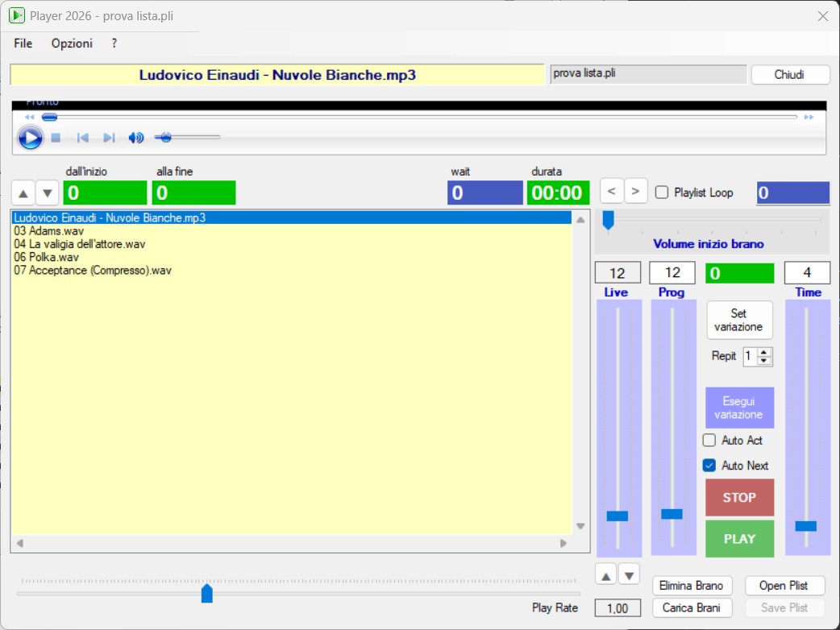Screen dimensions: 840x630
Task: Click the fast-forward arrows right of seek bar
Action: [809, 117]
